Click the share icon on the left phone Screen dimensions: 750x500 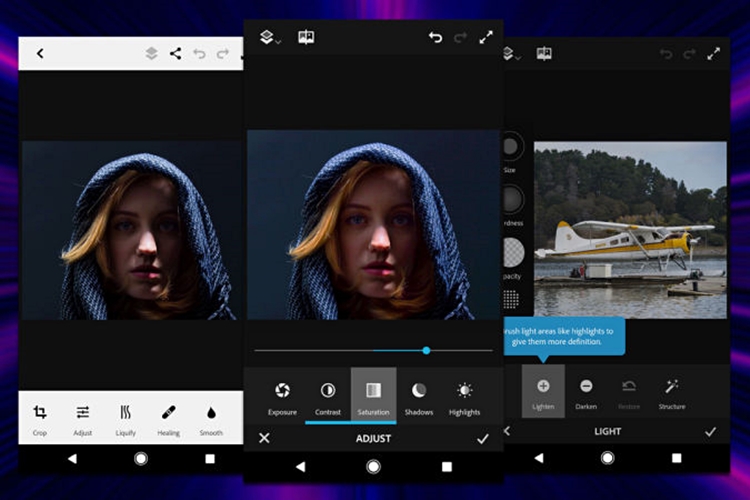click(x=175, y=54)
